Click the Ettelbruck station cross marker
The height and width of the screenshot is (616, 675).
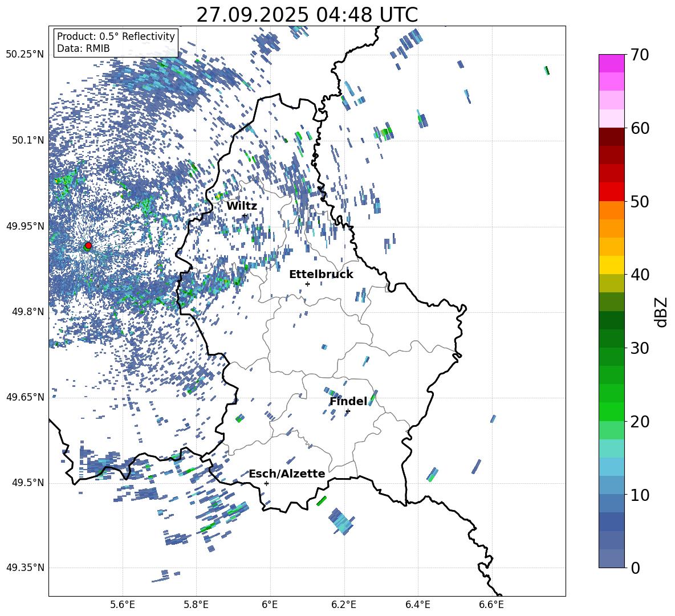(x=307, y=284)
